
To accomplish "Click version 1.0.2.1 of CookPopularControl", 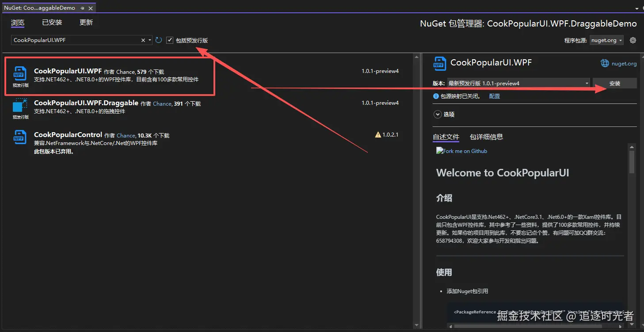I will pos(390,135).
